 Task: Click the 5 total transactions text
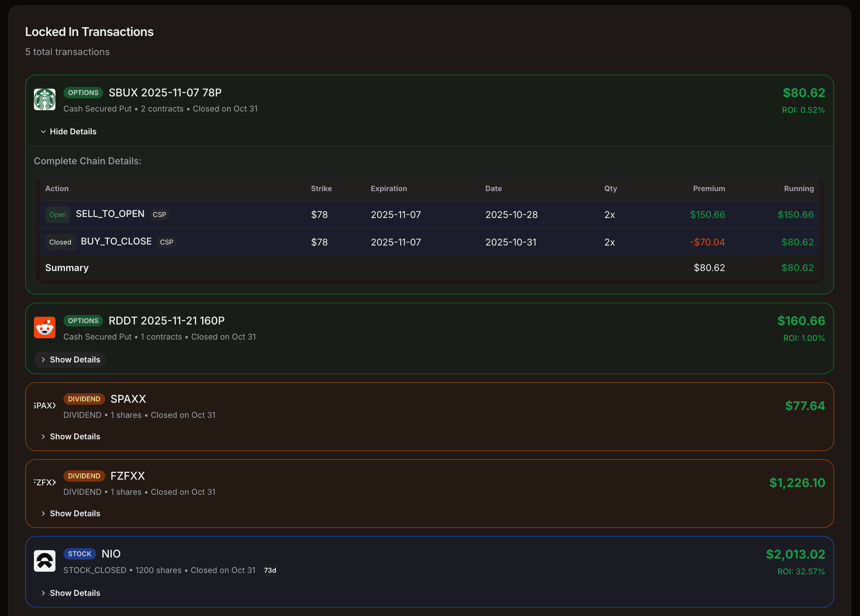[x=67, y=52]
